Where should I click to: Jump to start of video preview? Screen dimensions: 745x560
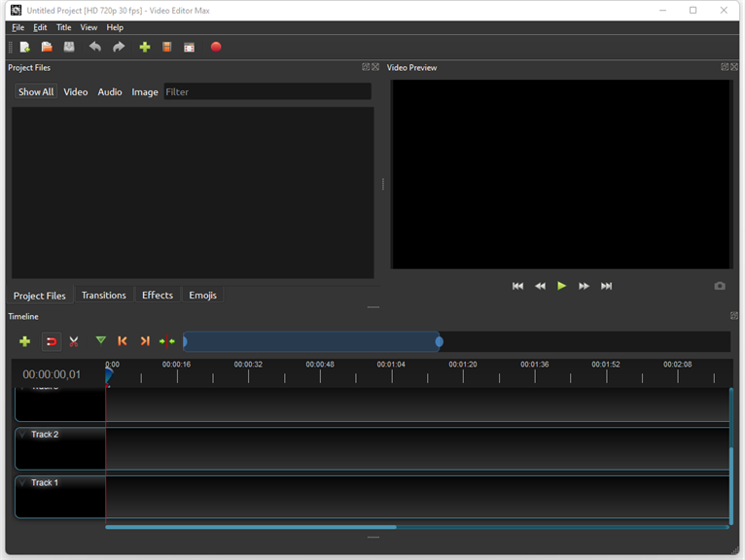517,286
